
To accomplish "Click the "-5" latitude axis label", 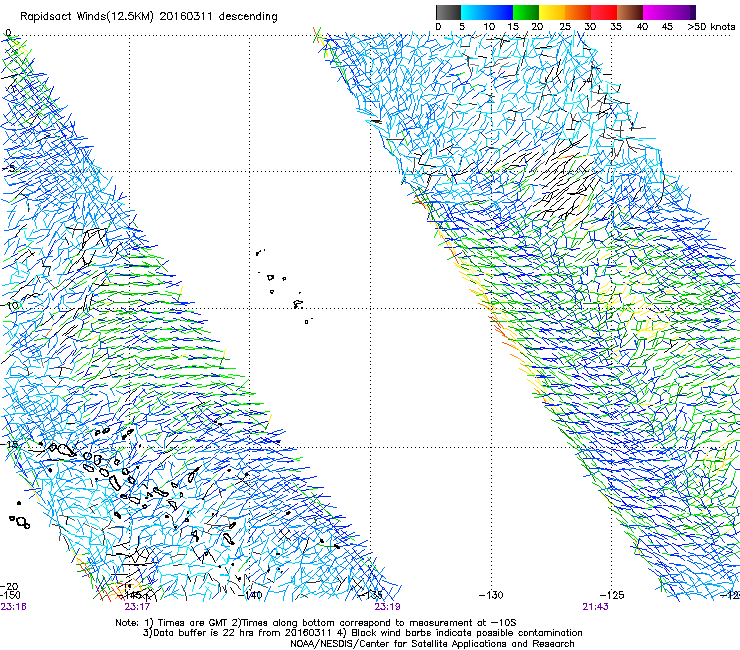I will coord(10,169).
